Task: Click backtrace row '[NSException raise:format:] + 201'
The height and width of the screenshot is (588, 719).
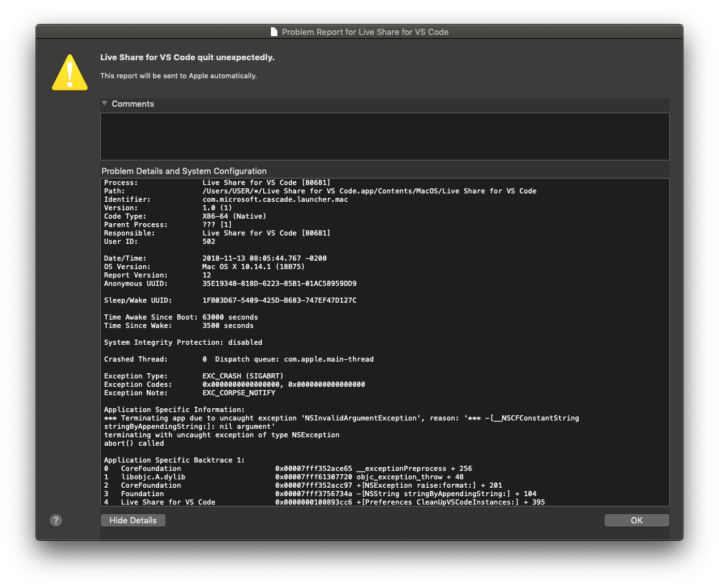Action: [x=303, y=485]
